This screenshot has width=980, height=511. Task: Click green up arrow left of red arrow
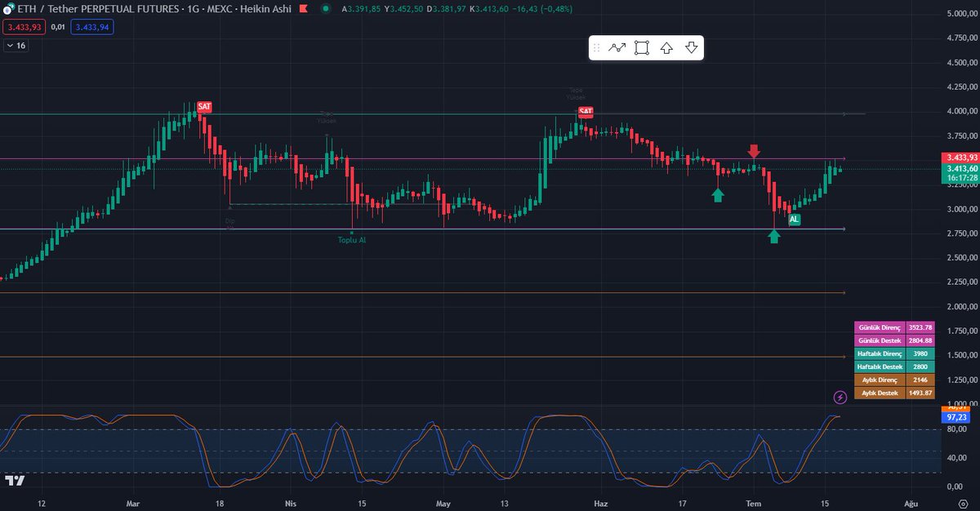[x=718, y=194]
